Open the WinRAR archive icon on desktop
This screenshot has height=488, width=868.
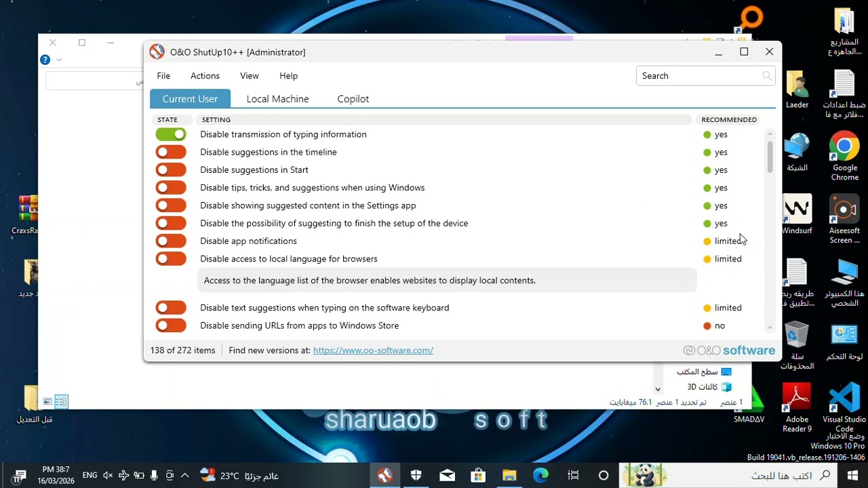[27, 215]
